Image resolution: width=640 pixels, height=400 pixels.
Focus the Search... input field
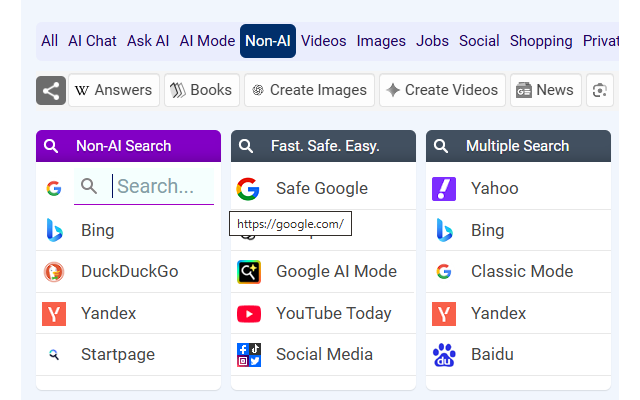pyautogui.click(x=144, y=186)
